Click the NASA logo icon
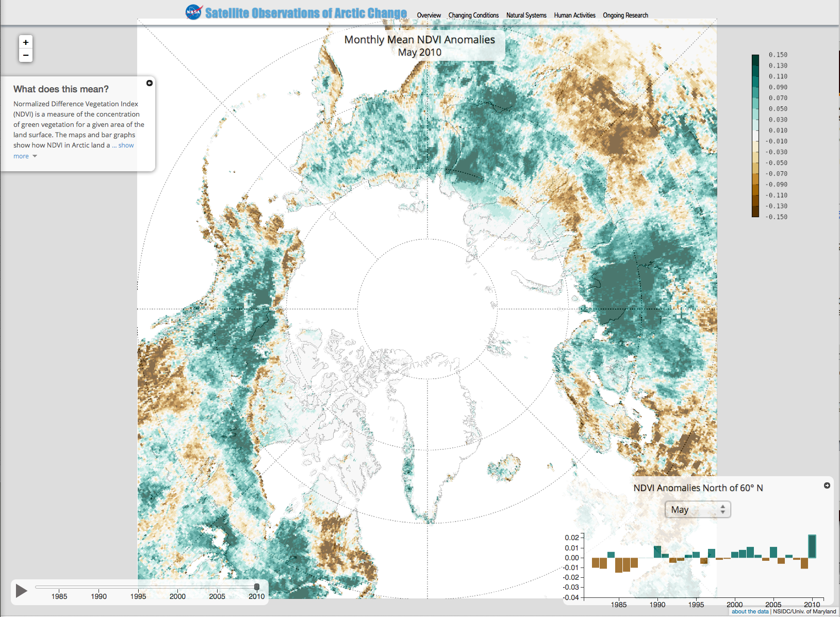Screen dimensions: 840x617 194,12
